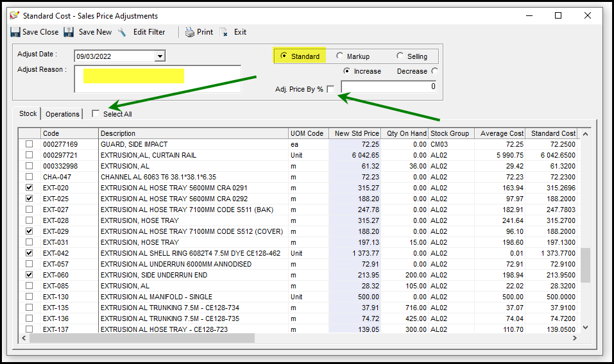
Task: Switch to the Stock tab
Action: coord(28,113)
